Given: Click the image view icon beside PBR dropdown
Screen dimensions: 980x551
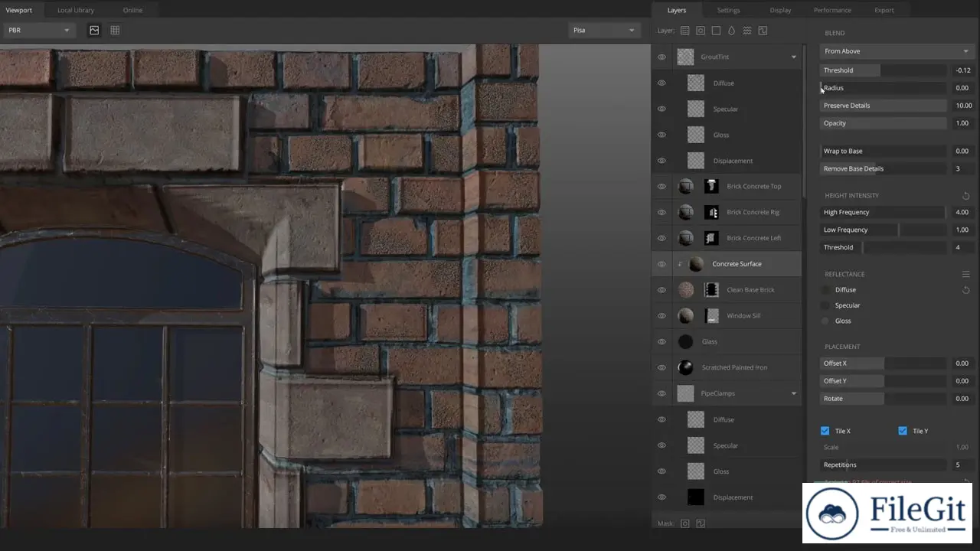Looking at the screenshot, I should (x=94, y=30).
